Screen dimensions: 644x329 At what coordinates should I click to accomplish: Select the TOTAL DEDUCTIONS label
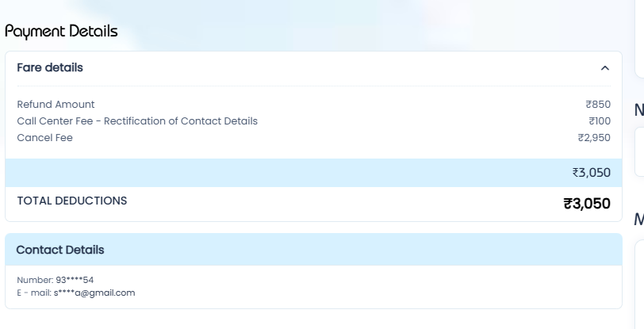72,201
